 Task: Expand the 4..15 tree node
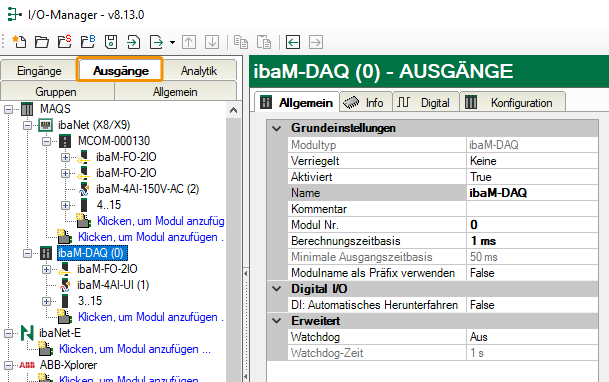point(65,205)
